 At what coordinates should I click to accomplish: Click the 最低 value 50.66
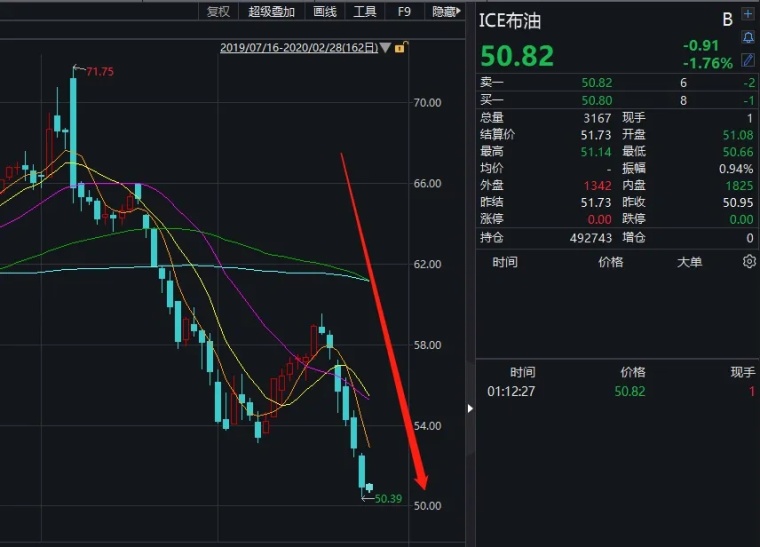pos(738,152)
